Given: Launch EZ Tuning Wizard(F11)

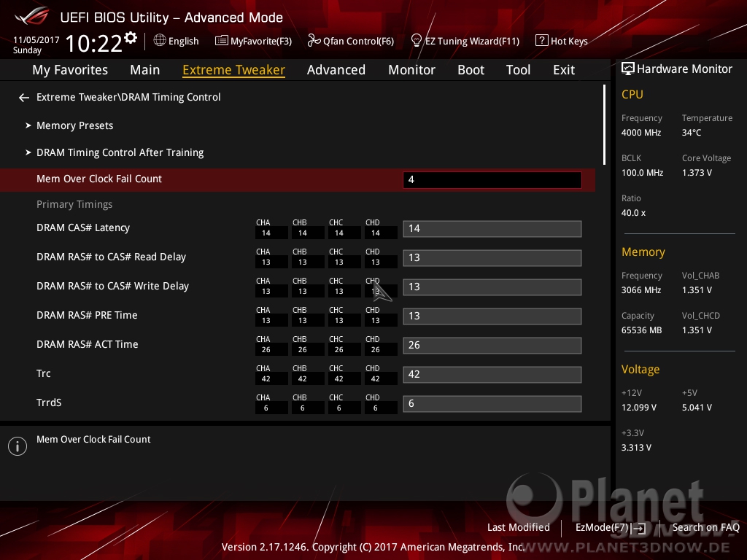Looking at the screenshot, I should pyautogui.click(x=465, y=41).
